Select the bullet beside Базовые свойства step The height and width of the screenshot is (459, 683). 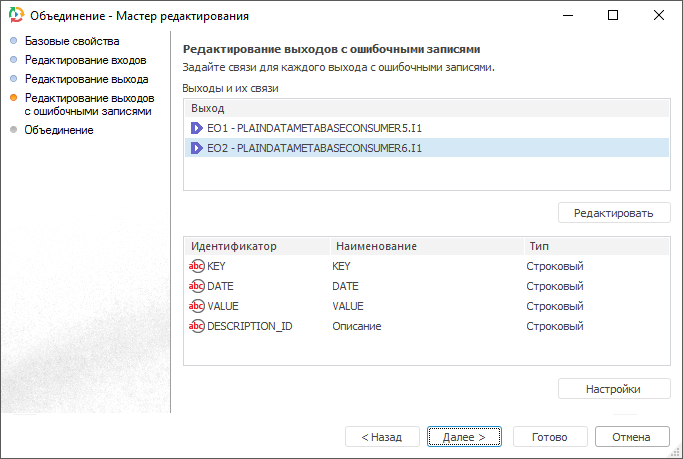click(13, 42)
